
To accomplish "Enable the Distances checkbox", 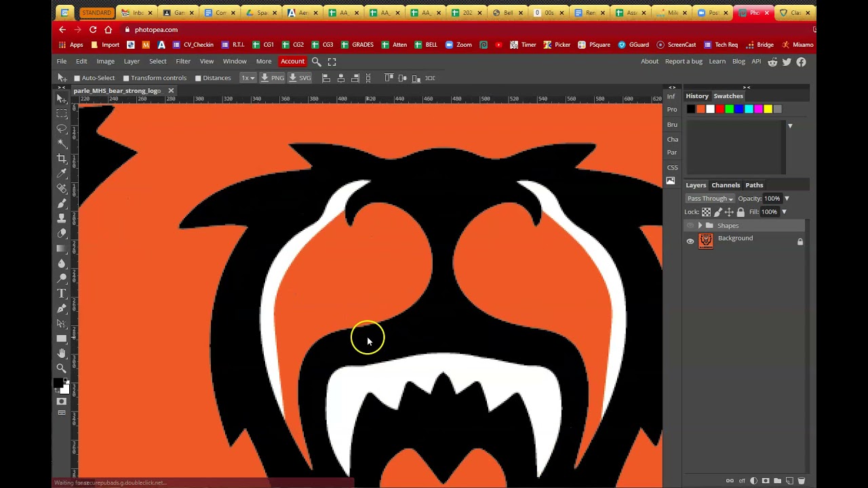I will tap(198, 78).
